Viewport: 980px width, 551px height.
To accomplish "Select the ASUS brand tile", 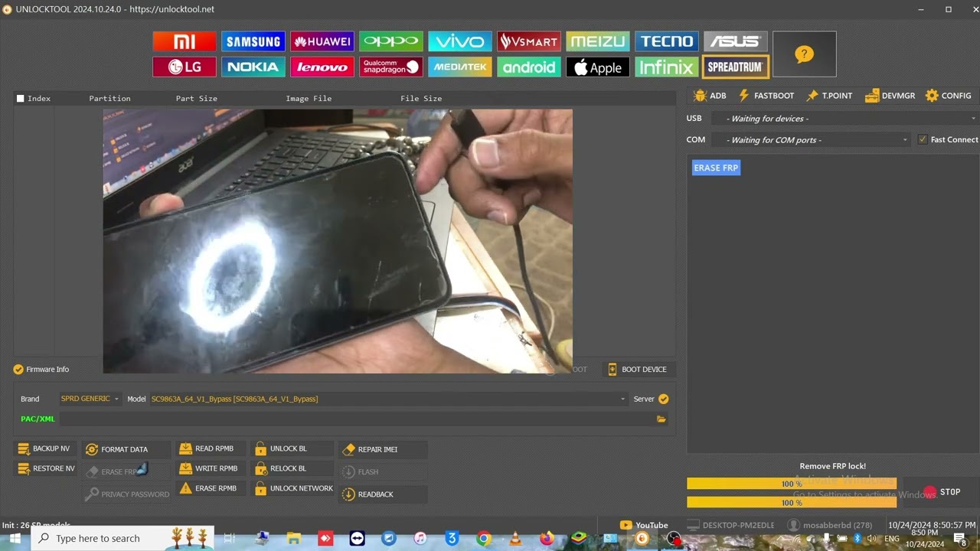I will pos(736,41).
